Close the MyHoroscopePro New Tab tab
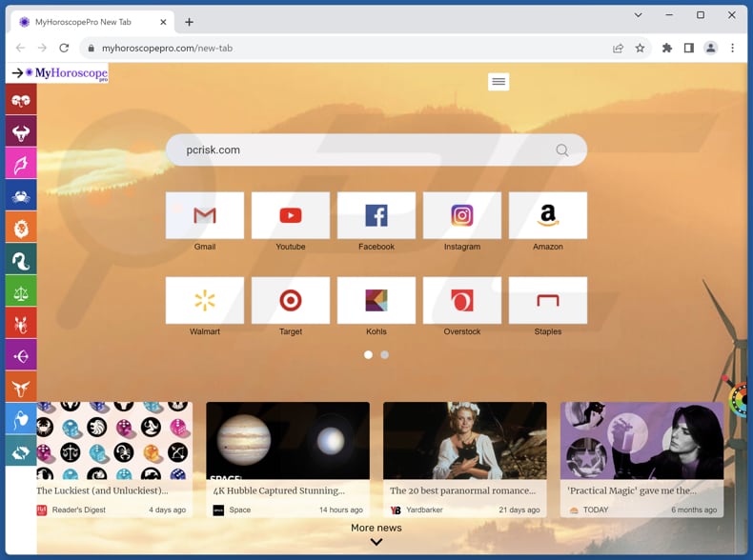 pyautogui.click(x=163, y=22)
